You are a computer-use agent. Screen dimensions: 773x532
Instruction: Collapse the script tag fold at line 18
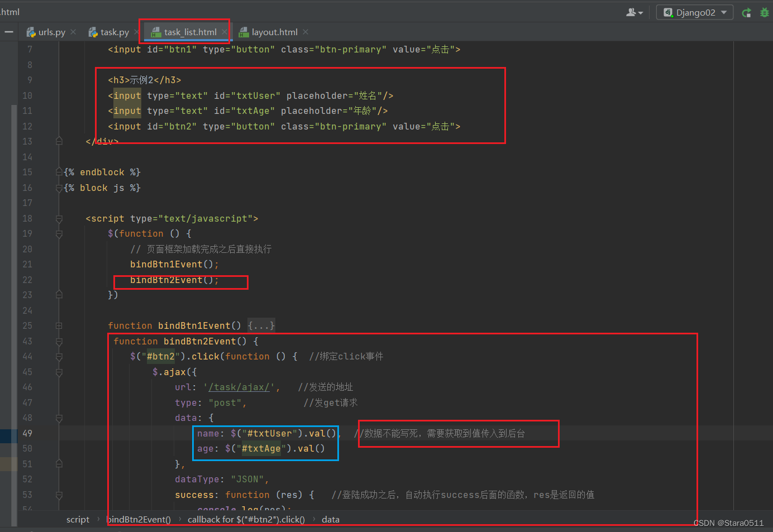59,218
